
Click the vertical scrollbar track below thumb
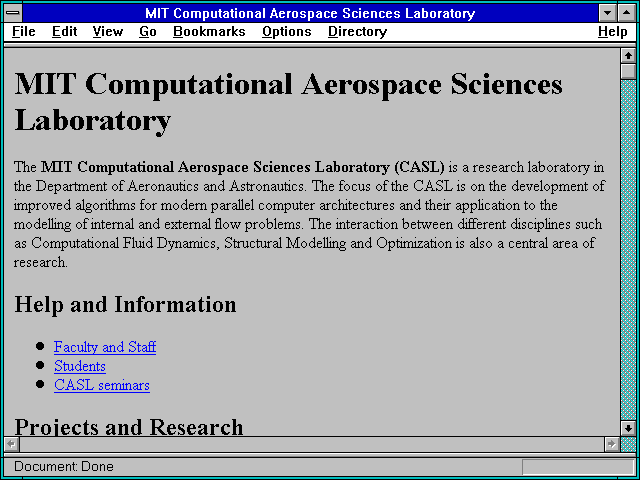point(628,250)
